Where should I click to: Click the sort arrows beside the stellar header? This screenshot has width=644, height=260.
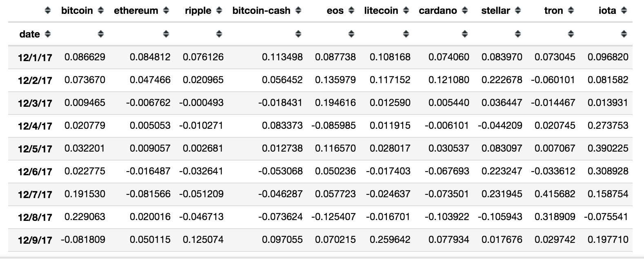[517, 11]
